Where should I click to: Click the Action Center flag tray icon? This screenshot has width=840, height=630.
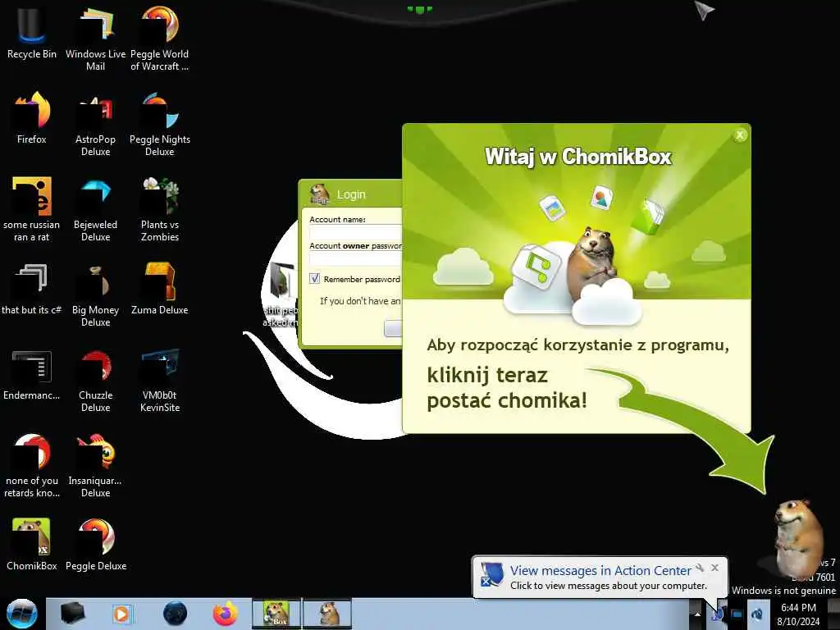717,614
